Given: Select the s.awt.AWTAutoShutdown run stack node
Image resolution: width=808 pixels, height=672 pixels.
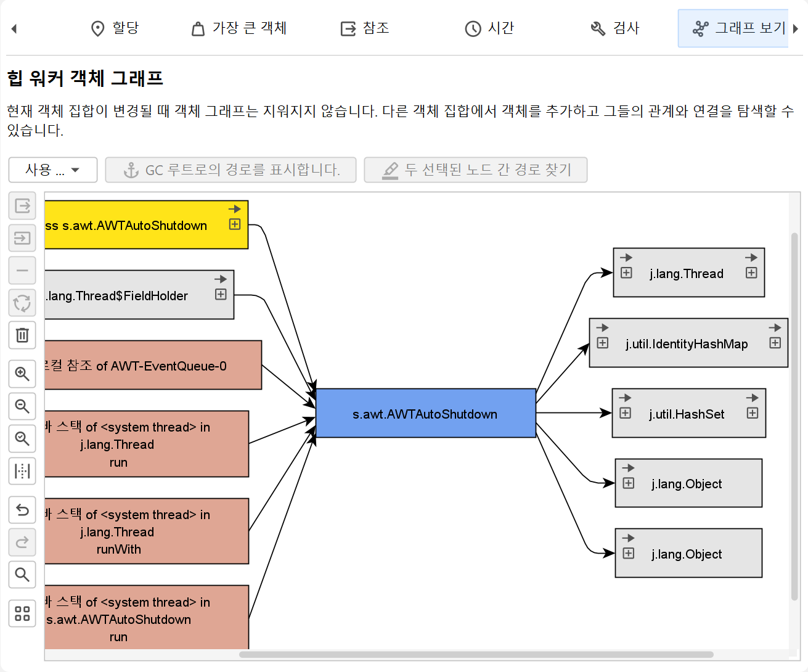Looking at the screenshot, I should (x=147, y=618).
